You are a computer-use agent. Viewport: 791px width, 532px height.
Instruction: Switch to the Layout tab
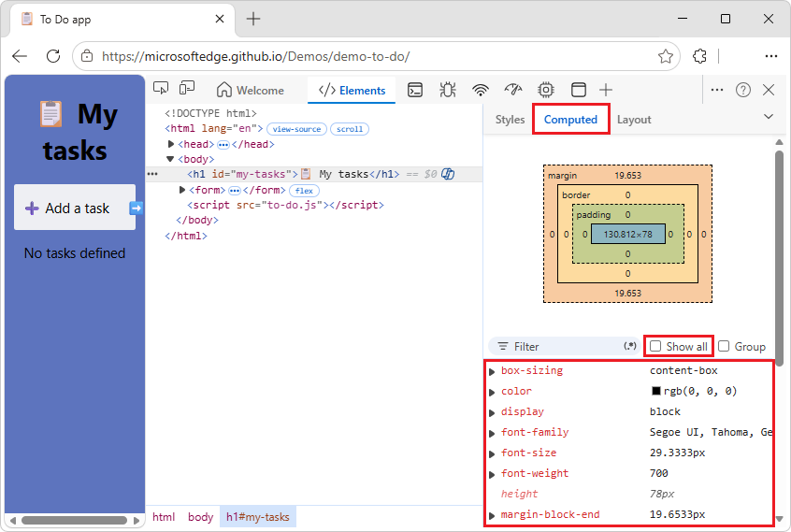(x=634, y=120)
